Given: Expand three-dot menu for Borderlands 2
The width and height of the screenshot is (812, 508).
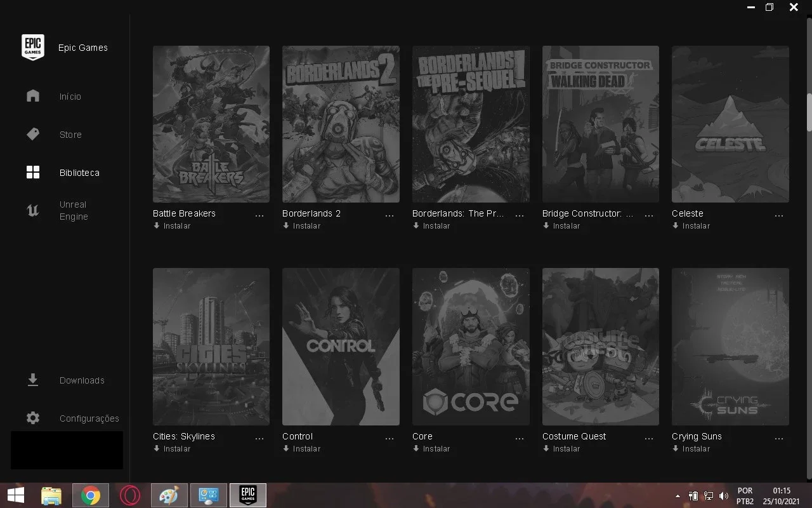Looking at the screenshot, I should pos(390,216).
